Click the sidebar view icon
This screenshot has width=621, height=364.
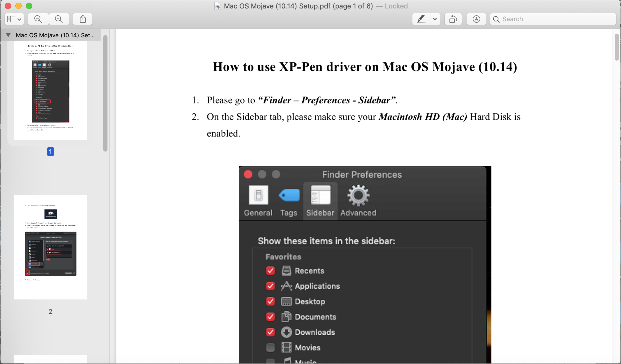(11, 19)
